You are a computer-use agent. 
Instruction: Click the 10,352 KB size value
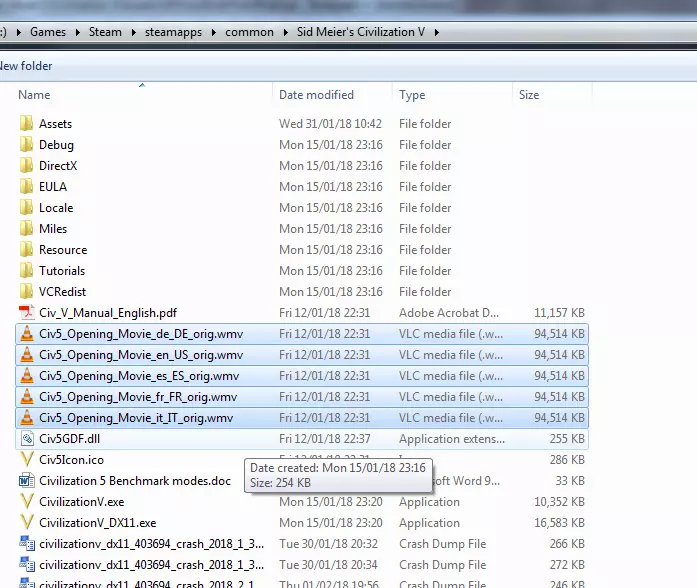559,502
